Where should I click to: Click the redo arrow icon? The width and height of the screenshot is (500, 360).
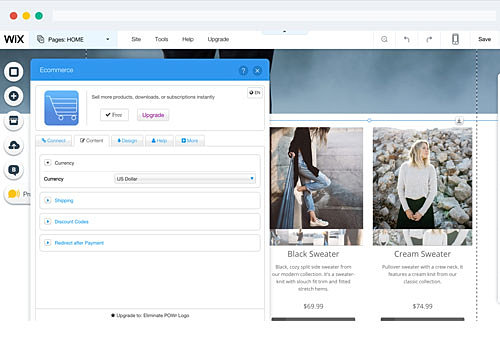coord(429,39)
